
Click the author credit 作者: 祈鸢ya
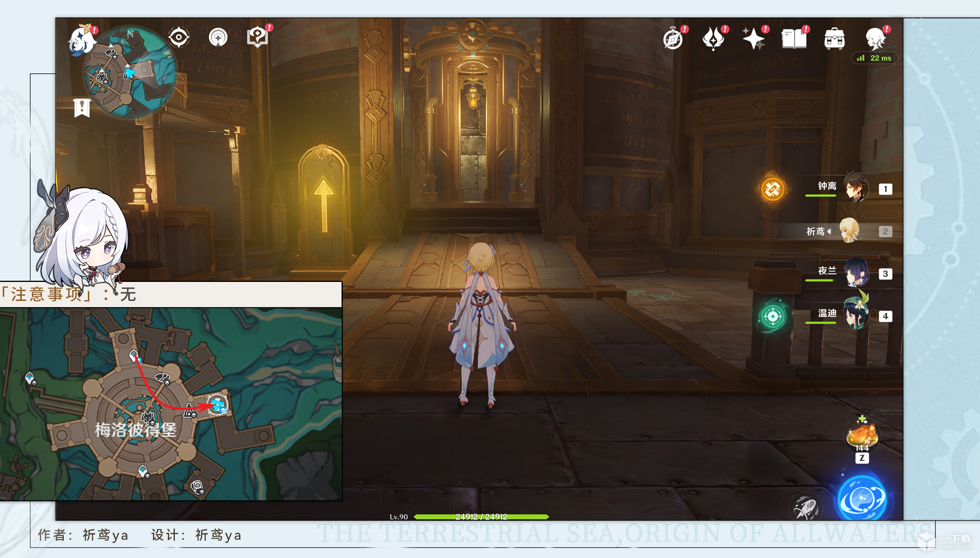(x=84, y=535)
